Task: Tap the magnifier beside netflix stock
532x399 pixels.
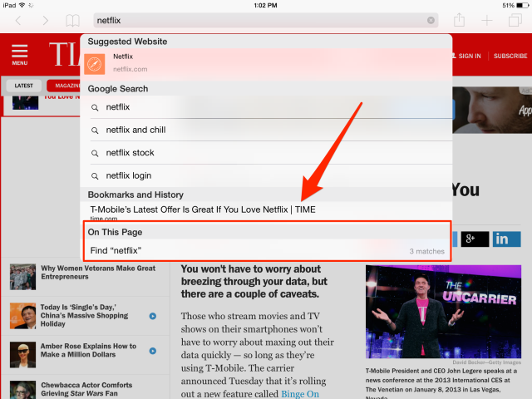Action: [95, 153]
